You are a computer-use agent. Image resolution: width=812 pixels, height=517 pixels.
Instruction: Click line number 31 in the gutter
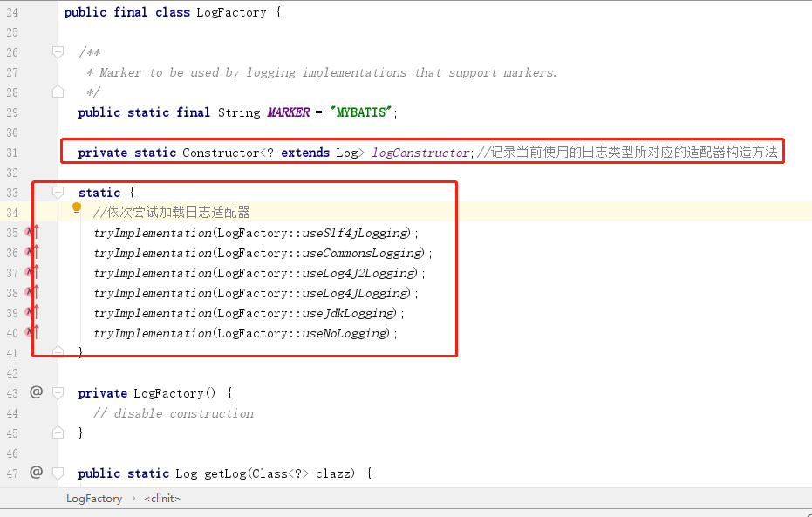[12, 153]
